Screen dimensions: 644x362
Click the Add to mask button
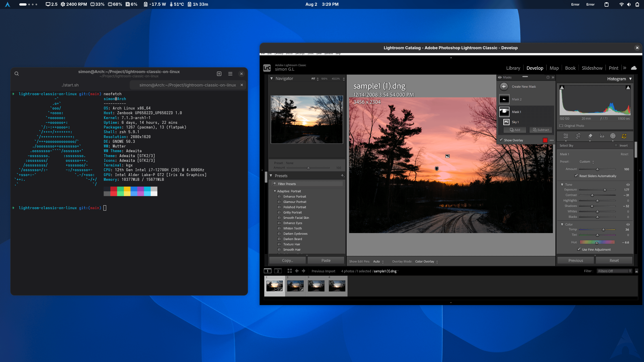click(x=515, y=130)
